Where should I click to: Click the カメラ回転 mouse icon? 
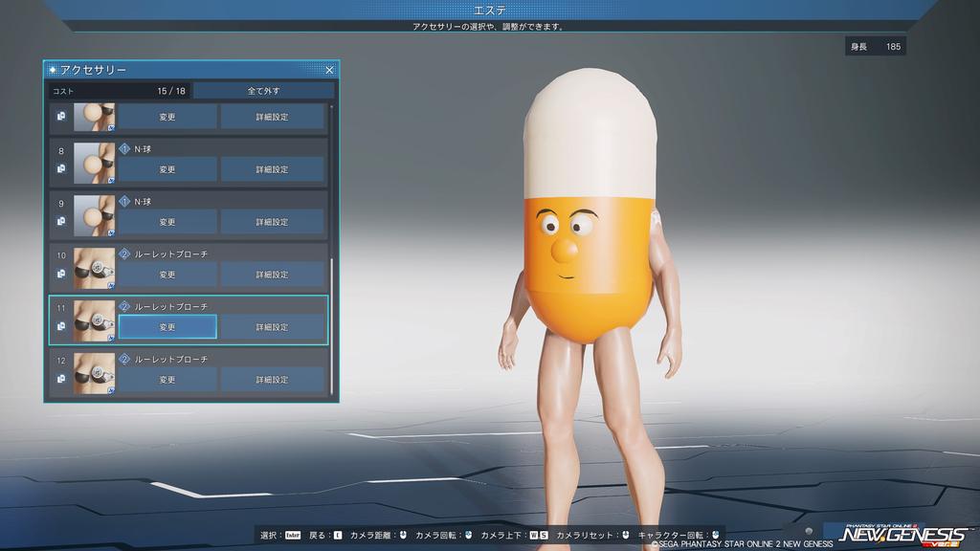tap(469, 535)
